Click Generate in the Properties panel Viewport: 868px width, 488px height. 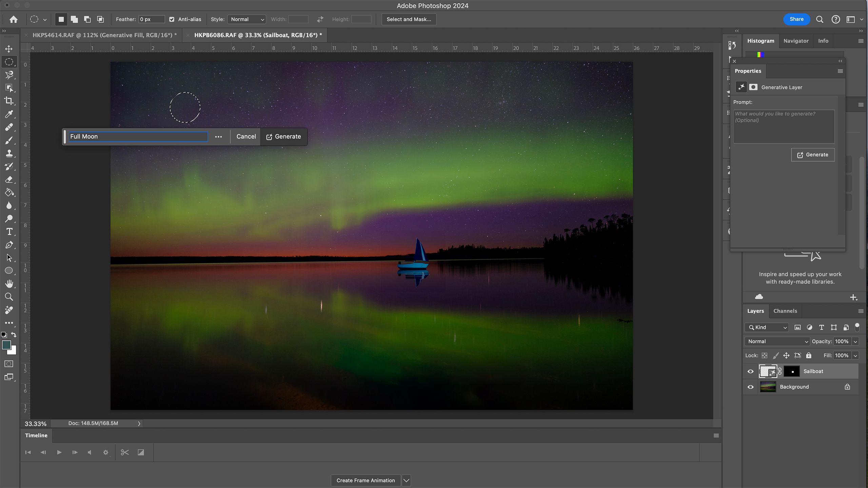813,155
